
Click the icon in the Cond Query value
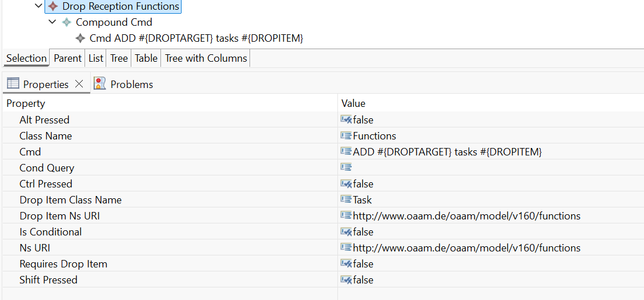(x=345, y=168)
